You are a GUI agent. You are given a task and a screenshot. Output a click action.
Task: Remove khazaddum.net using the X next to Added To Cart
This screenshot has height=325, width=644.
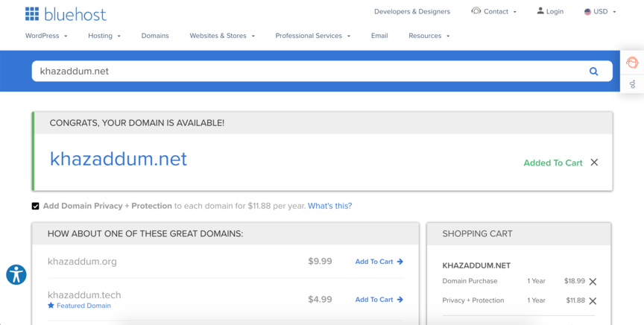[594, 162]
